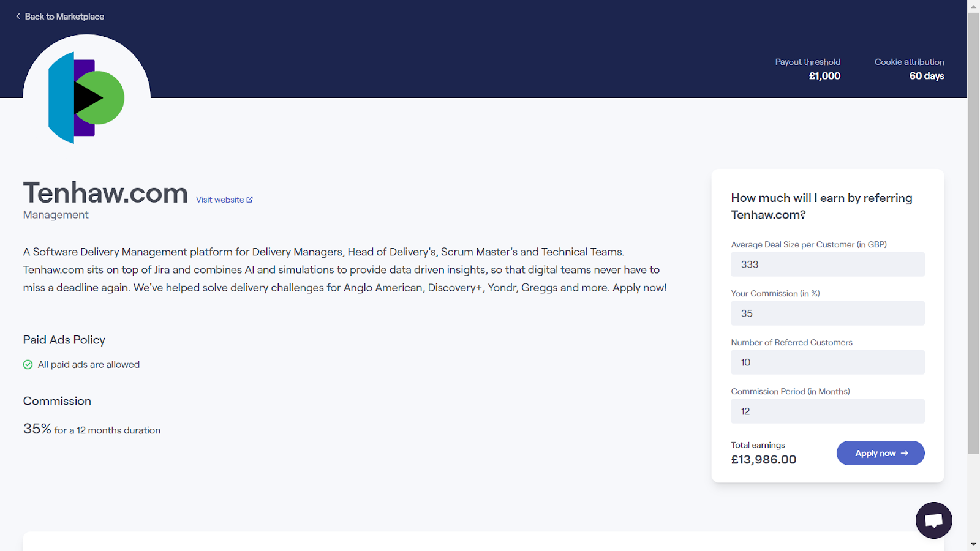
Task: Click the 'How much will I earn' heading
Action: tap(821, 206)
